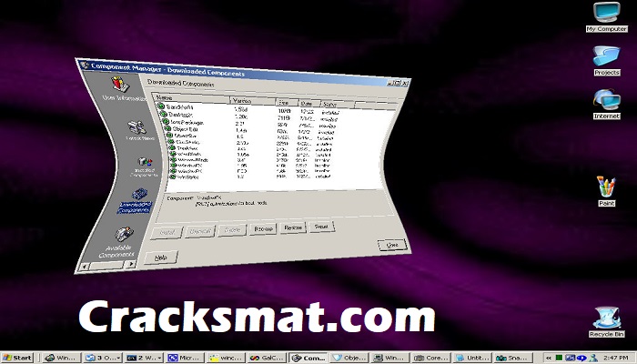Switch to the winc... taskbar button
The height and width of the screenshot is (364, 637).
[226, 358]
